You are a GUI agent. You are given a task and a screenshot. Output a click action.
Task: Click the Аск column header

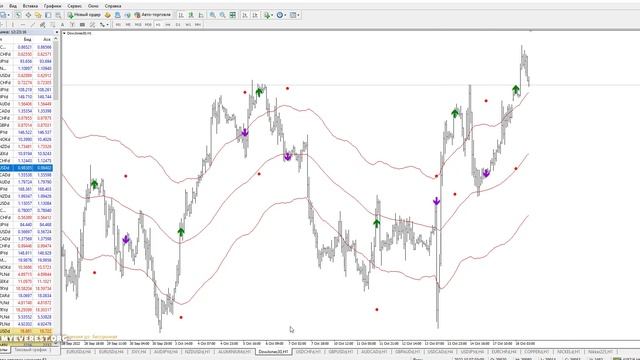pyautogui.click(x=47, y=39)
